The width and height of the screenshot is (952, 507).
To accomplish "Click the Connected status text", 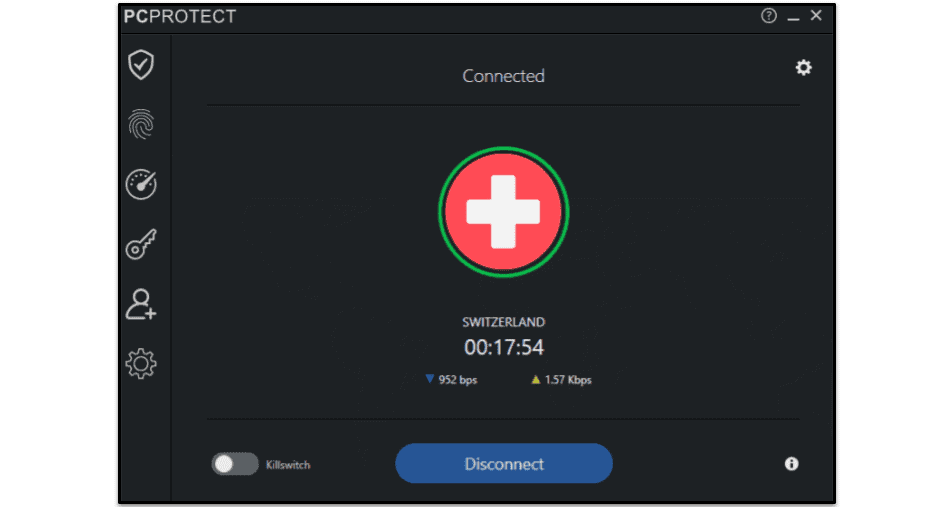I will pos(503,76).
